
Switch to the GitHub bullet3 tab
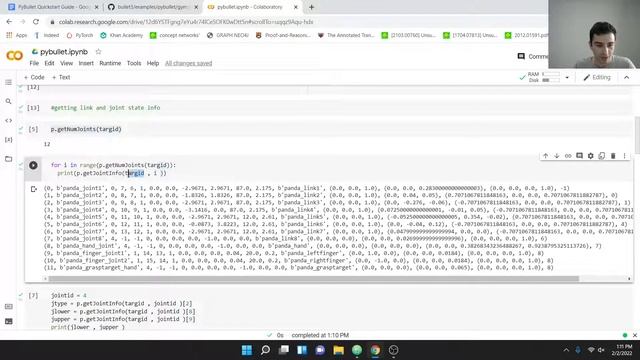[152, 7]
